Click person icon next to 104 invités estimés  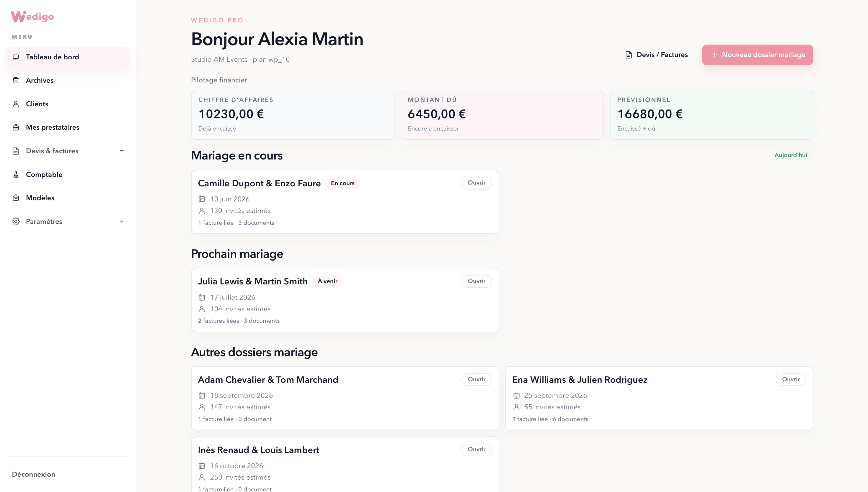[x=202, y=309]
